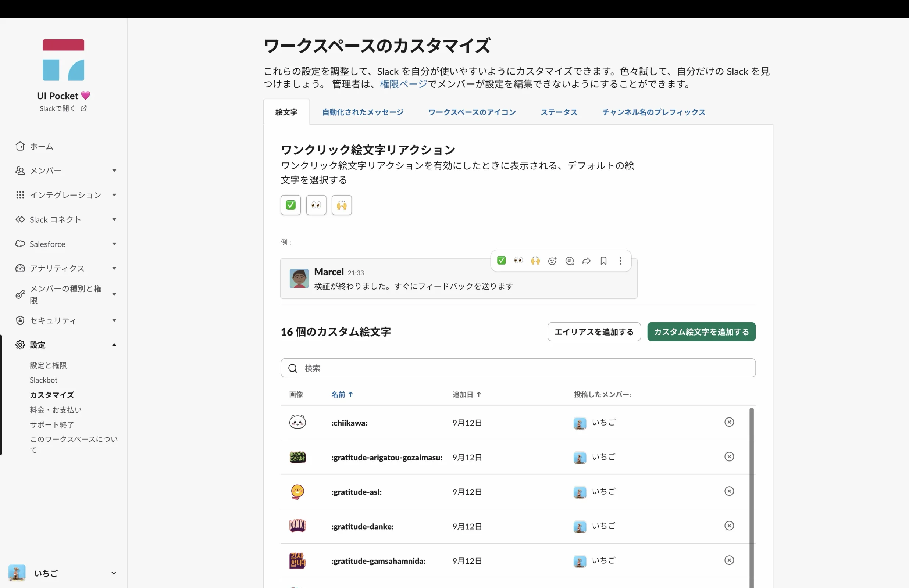Click the emoji list vertical scrollbar
The width and height of the screenshot is (909, 588).
[x=751, y=498]
